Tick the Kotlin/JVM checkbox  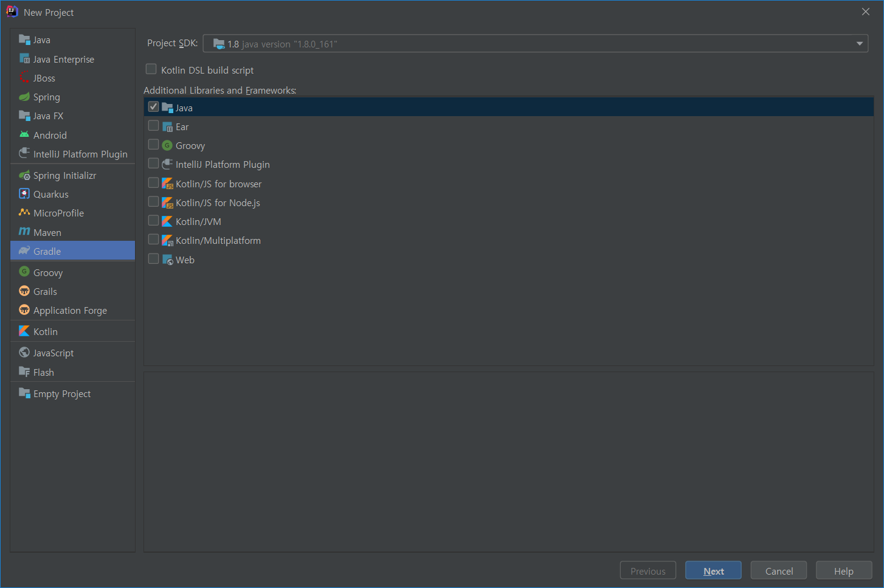(154, 221)
